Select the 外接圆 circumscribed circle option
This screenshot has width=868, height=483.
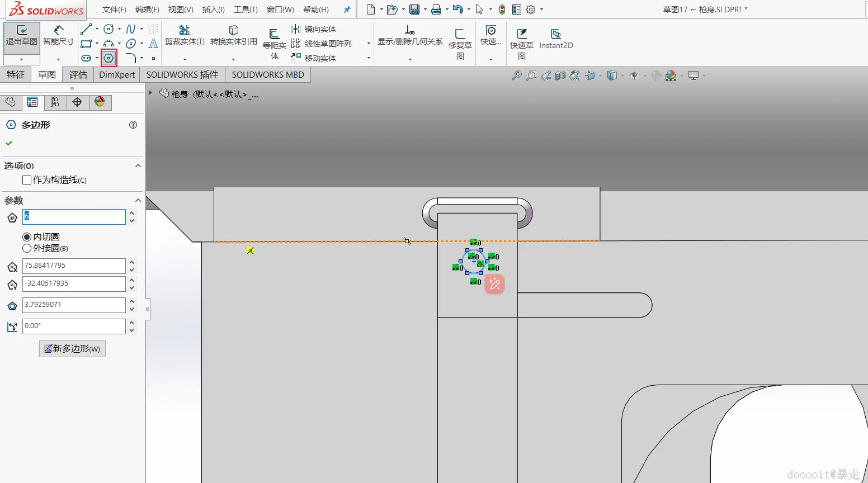[27, 248]
